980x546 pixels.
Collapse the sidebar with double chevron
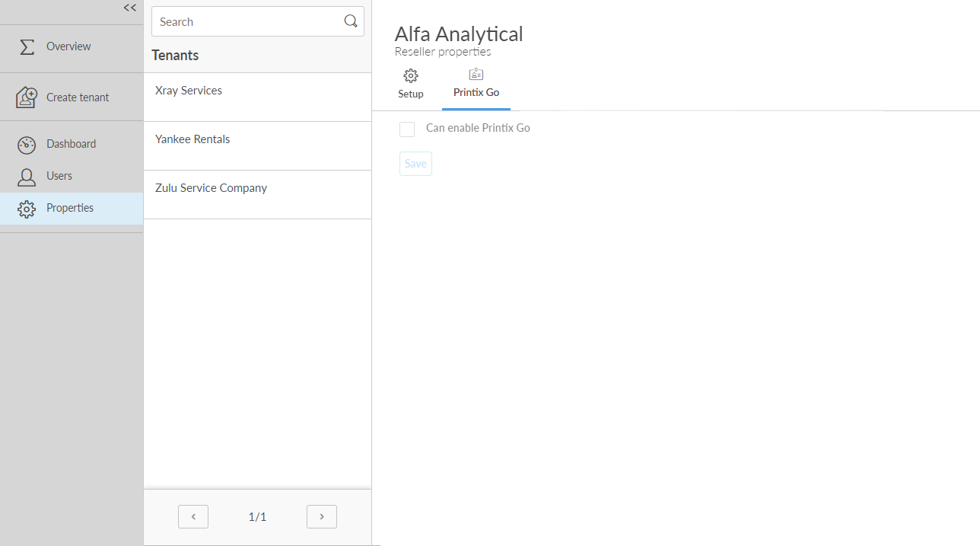(x=130, y=8)
